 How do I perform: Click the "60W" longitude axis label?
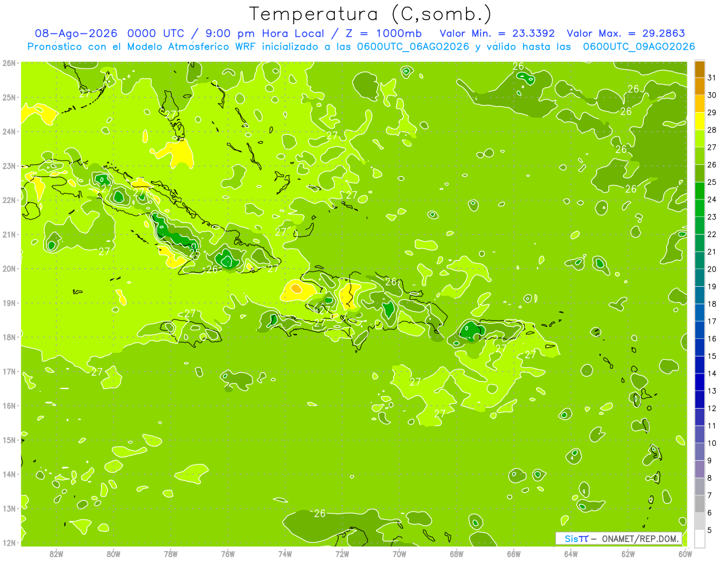point(686,553)
